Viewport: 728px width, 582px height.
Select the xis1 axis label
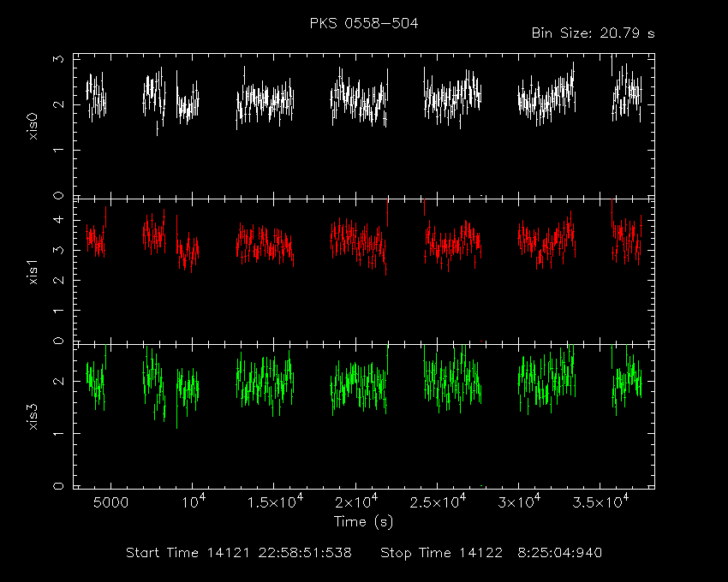pyautogui.click(x=33, y=270)
